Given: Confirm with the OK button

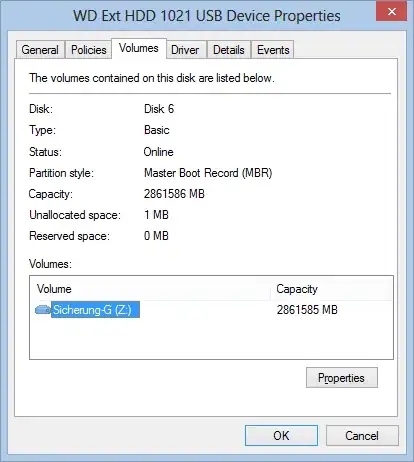Looking at the screenshot, I should [281, 435].
